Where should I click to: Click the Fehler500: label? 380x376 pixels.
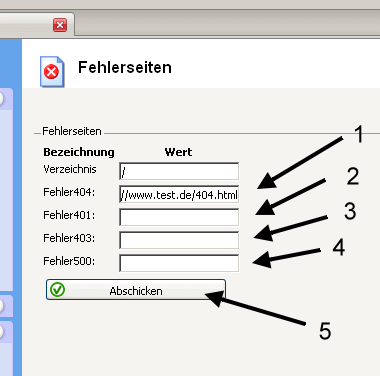pyautogui.click(x=69, y=261)
